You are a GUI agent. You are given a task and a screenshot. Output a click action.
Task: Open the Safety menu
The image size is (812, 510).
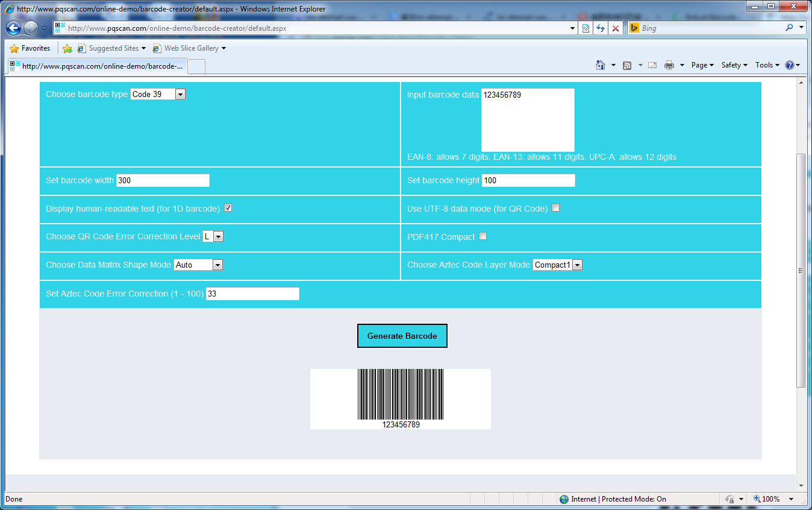734,65
